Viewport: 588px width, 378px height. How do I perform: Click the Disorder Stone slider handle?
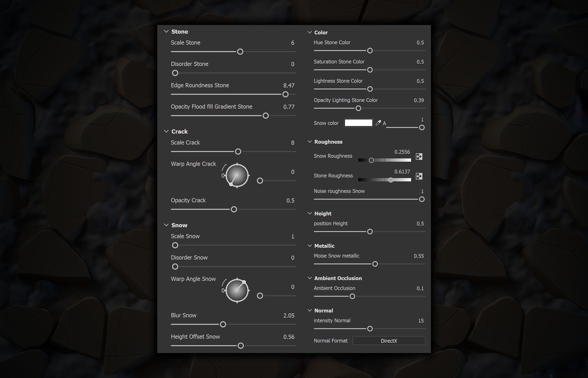pyautogui.click(x=175, y=73)
